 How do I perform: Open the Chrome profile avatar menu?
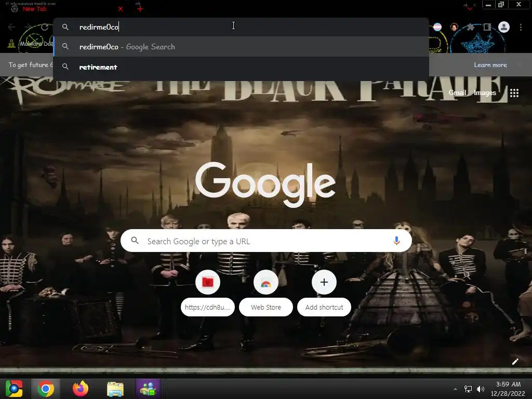coord(504,27)
